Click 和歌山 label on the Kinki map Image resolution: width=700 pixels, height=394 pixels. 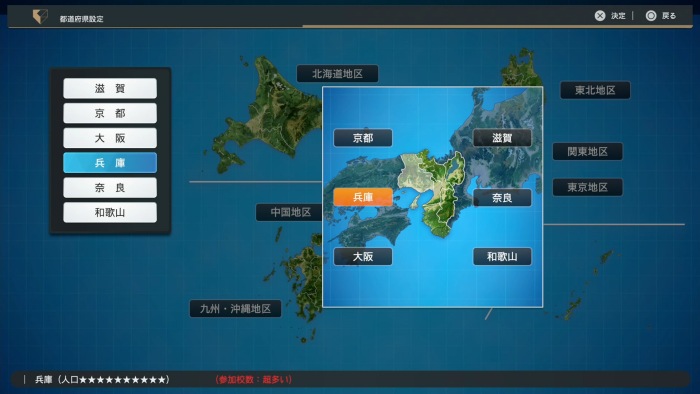[x=502, y=257]
